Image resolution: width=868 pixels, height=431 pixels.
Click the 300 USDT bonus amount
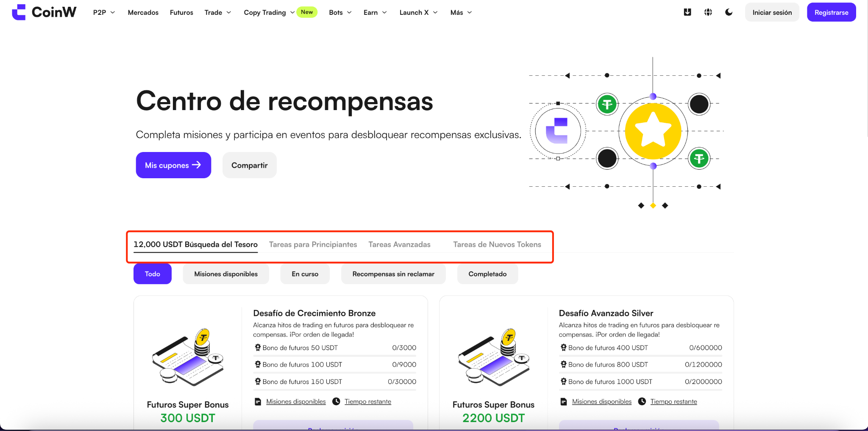tap(188, 418)
